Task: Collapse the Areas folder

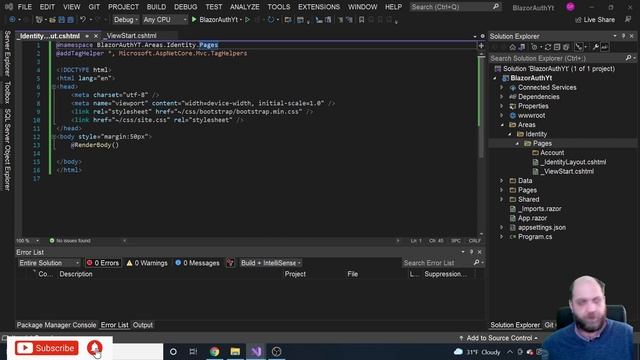Action: click(x=502, y=125)
